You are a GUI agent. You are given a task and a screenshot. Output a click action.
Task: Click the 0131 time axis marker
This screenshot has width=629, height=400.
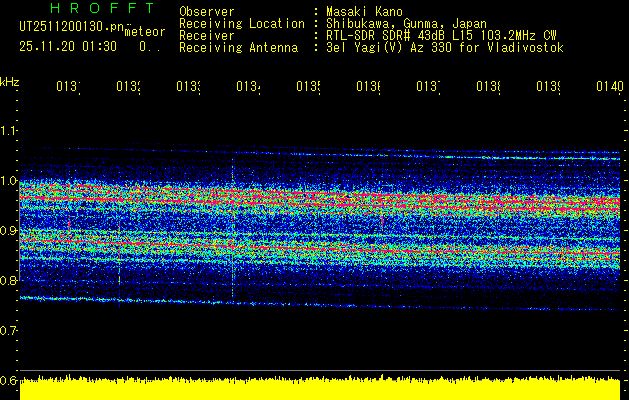[68, 87]
